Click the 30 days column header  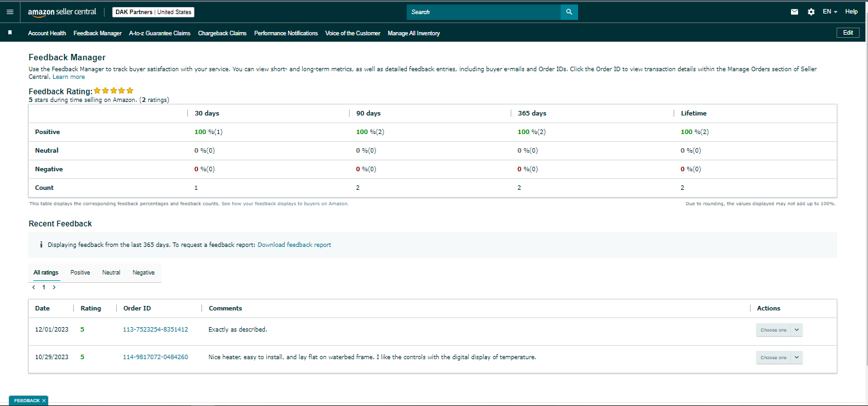pyautogui.click(x=207, y=114)
